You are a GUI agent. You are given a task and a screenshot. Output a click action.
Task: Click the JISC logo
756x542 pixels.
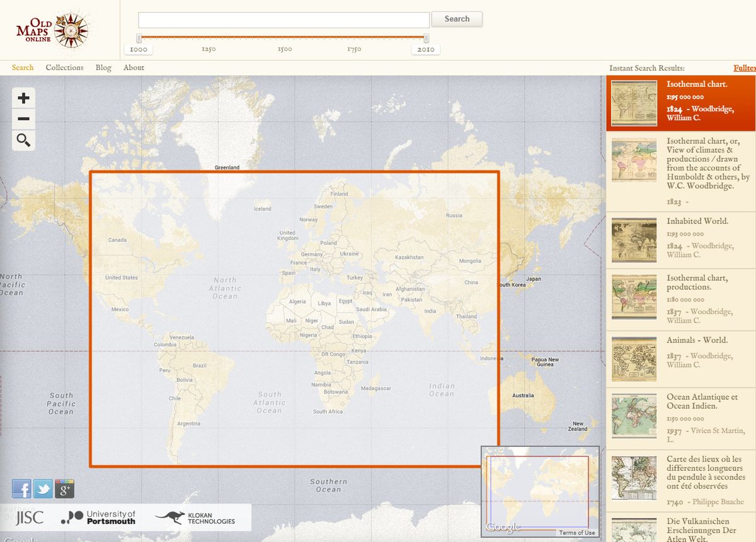[x=28, y=517]
